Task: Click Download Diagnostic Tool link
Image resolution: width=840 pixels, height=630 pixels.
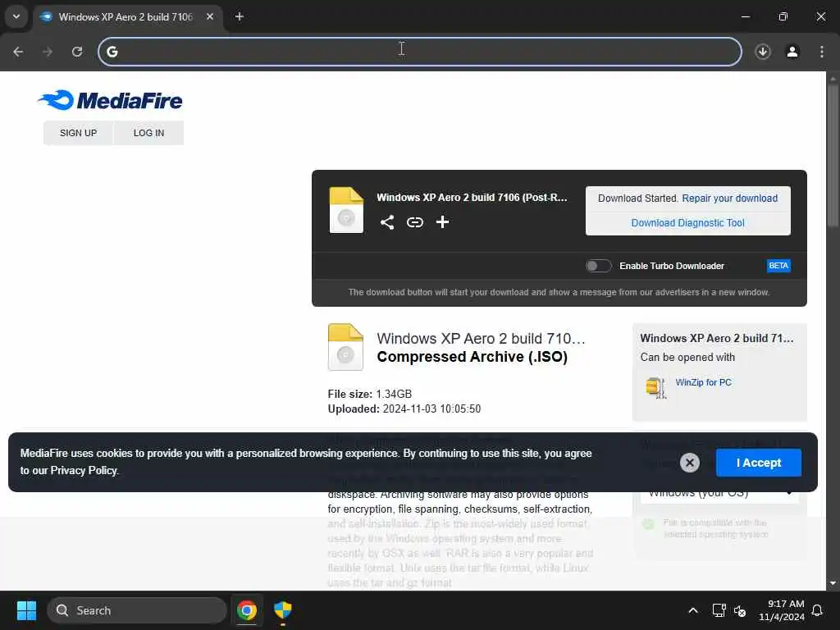Action: point(688,223)
